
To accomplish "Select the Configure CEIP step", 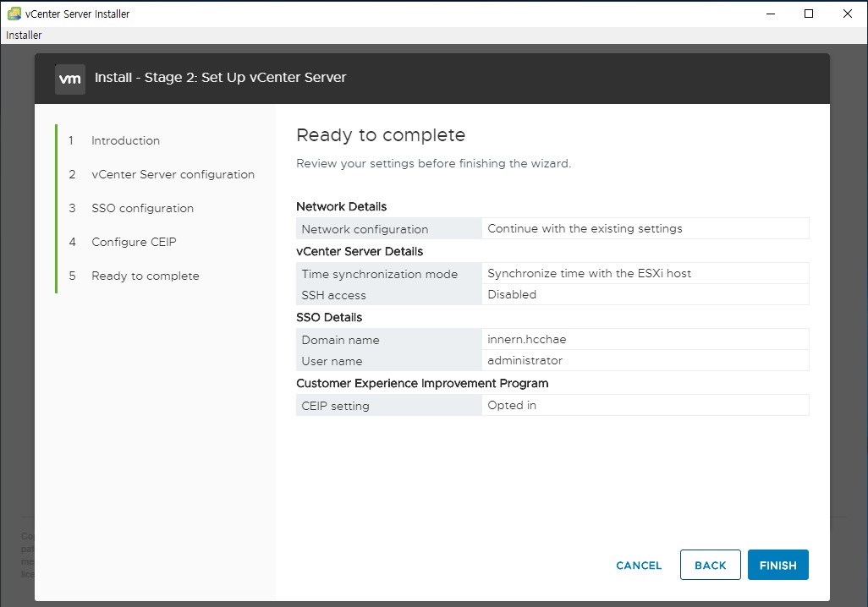I will coord(134,242).
